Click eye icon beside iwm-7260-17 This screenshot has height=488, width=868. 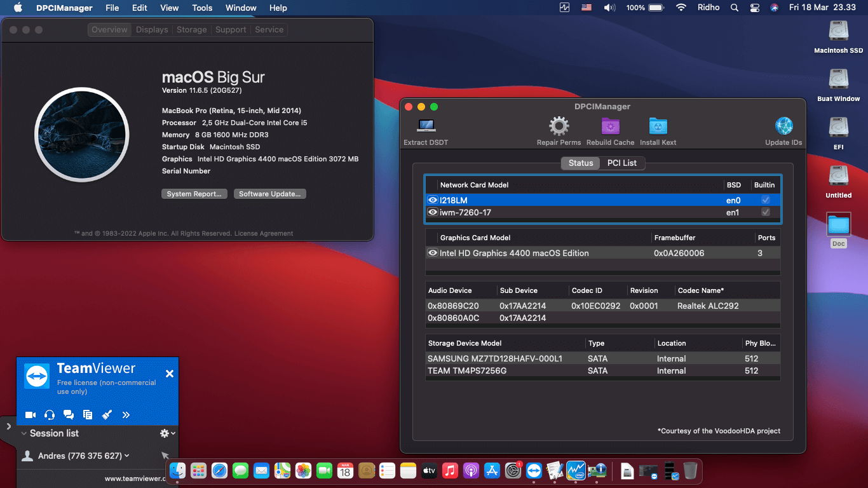click(x=433, y=212)
